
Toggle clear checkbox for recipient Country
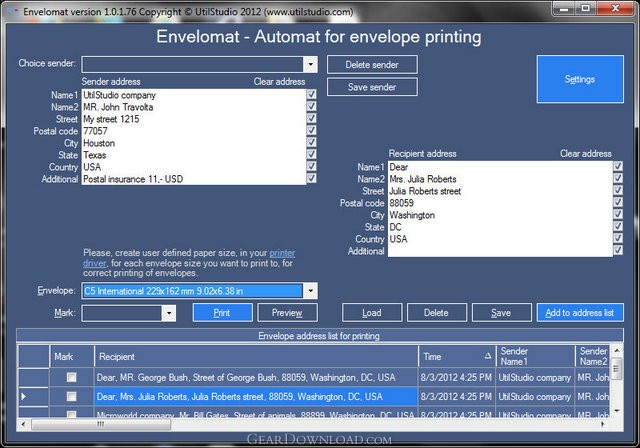(x=618, y=238)
